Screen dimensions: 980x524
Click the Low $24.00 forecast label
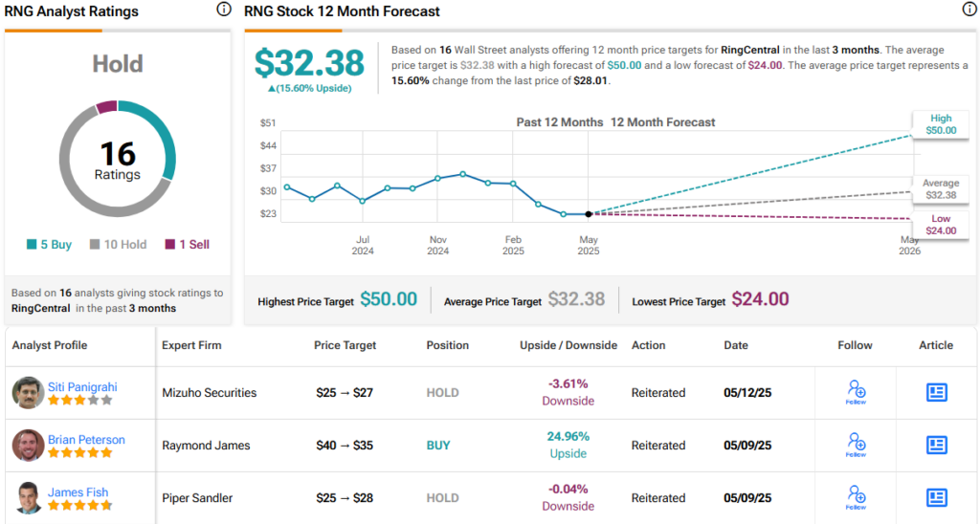941,225
